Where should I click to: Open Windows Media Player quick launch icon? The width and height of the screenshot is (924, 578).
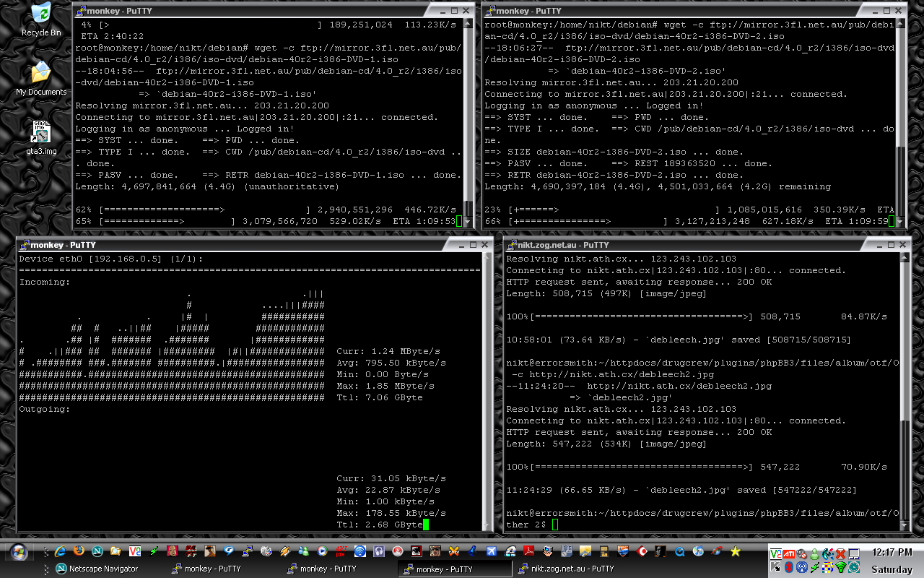pos(322,551)
